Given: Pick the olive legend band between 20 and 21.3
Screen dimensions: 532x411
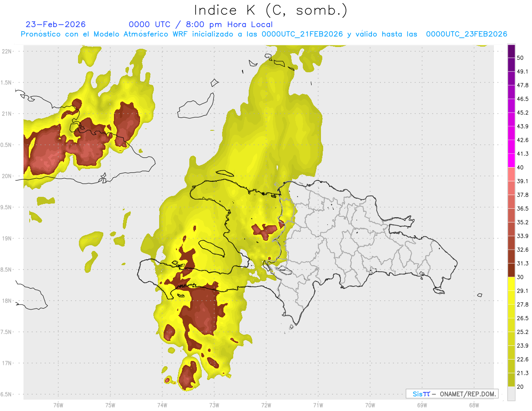Looking at the screenshot, I should coord(511,380).
